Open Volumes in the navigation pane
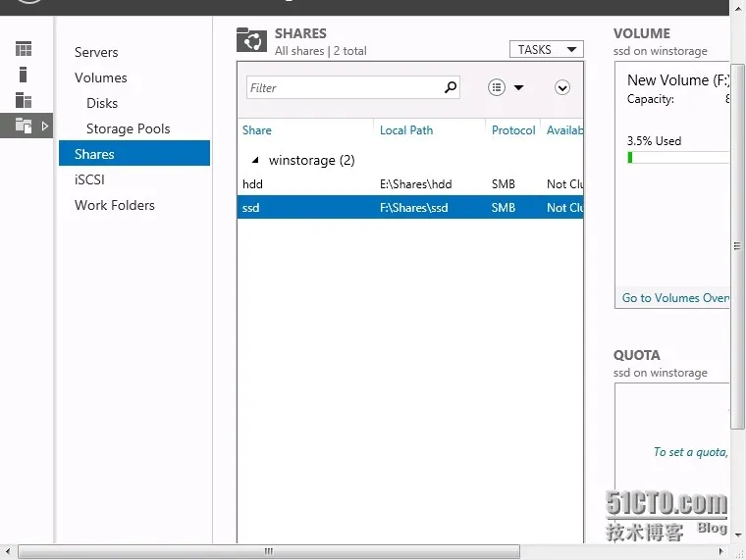 coord(101,77)
